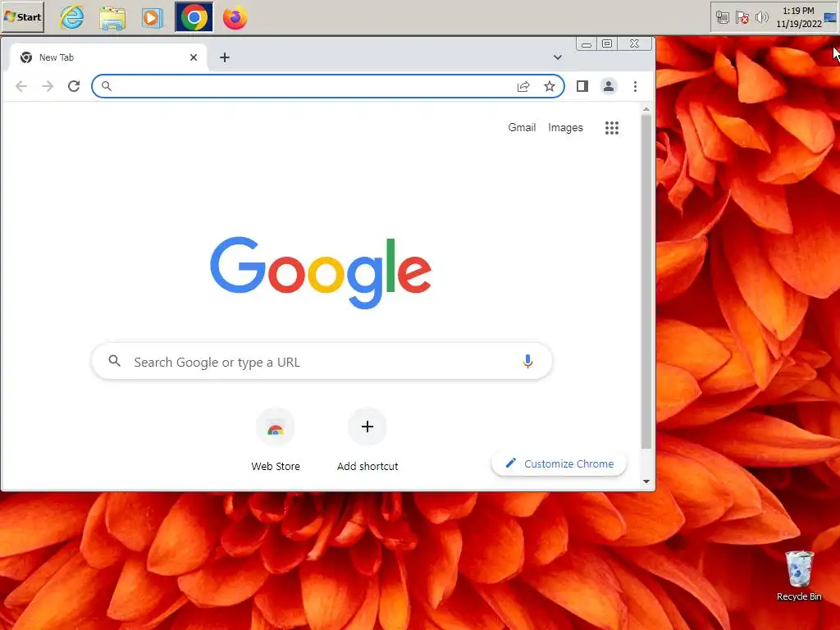Open the Chrome profile avatar menu
This screenshot has width=840, height=630.
click(x=608, y=86)
